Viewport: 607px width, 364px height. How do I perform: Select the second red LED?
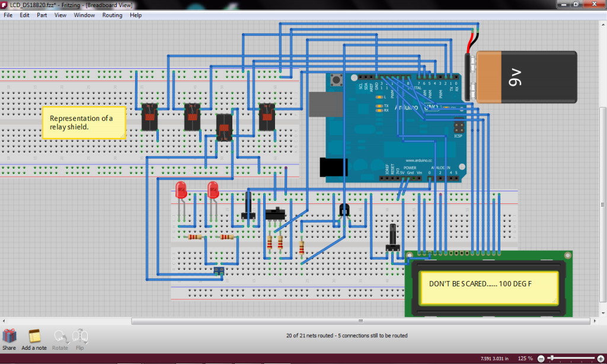coord(213,190)
